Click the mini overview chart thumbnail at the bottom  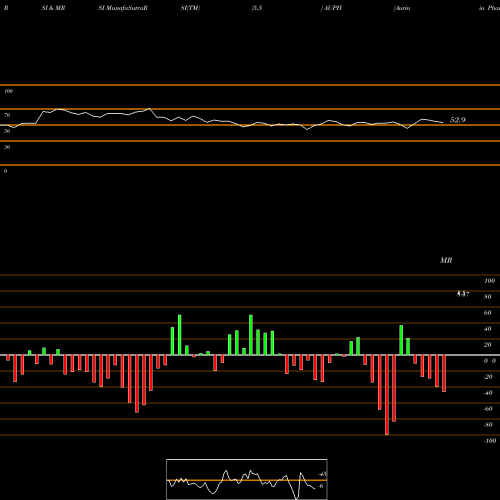(x=247, y=479)
